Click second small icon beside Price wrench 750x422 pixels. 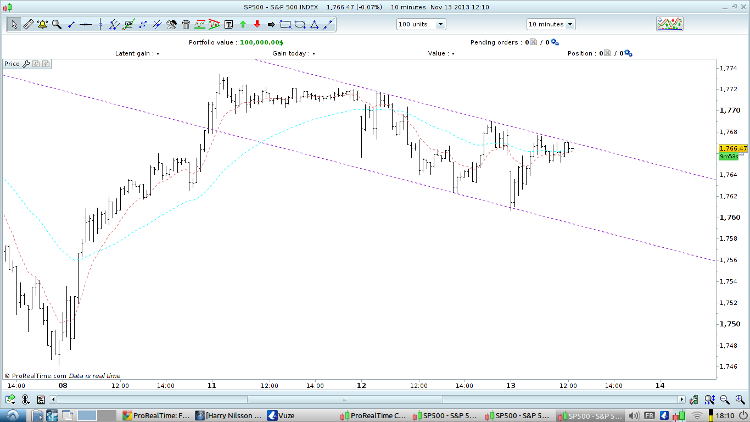[45, 64]
